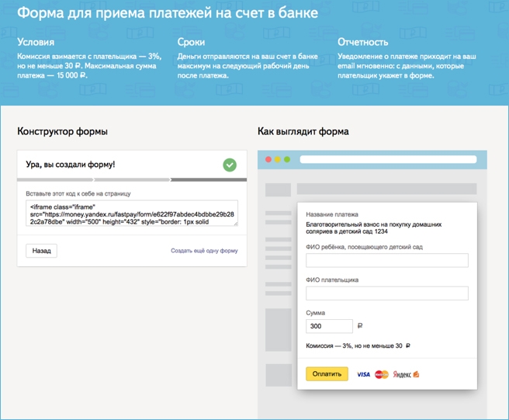This screenshot has width=509, height=420.
Task: Click the Условия heading
Action: tap(36, 42)
